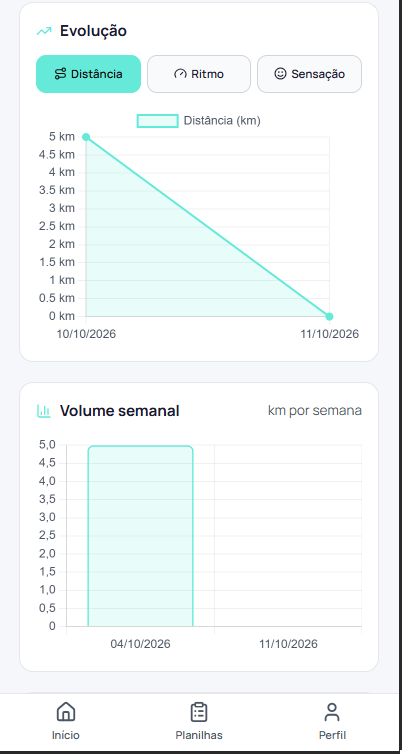Viewport: 402px width, 754px height.
Task: Click the Distância legend color box
Action: pyautogui.click(x=158, y=121)
